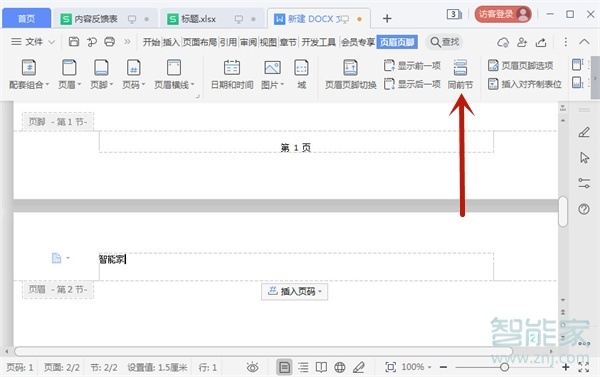Switch to the 引用 ribbon tab
This screenshot has width=600, height=377.
tap(228, 42)
